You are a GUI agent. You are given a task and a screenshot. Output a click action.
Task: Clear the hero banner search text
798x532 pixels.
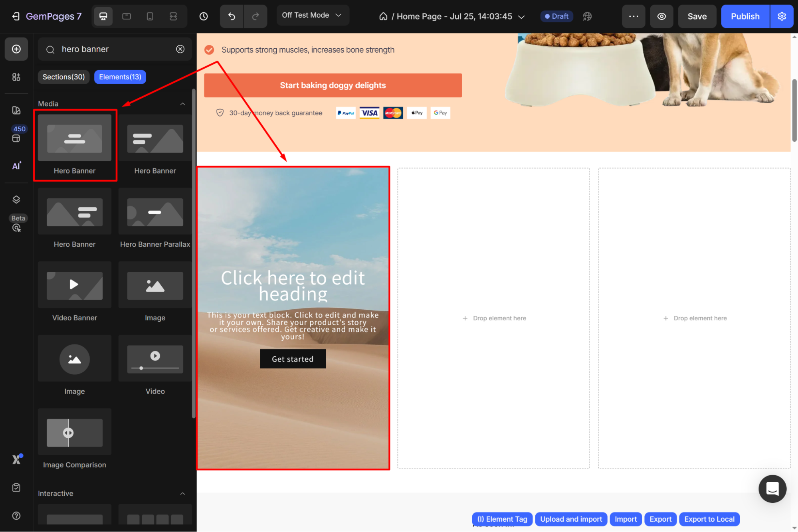(x=180, y=49)
